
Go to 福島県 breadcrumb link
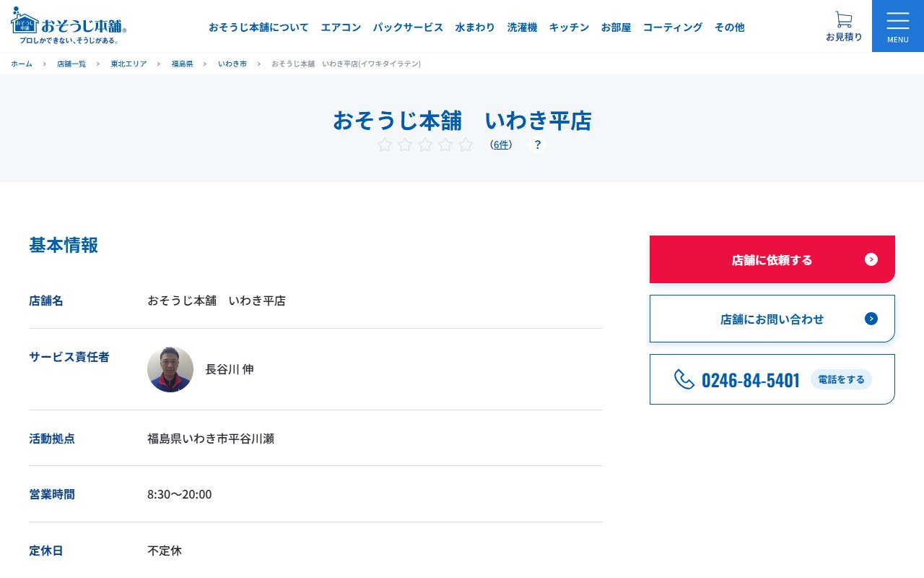182,64
